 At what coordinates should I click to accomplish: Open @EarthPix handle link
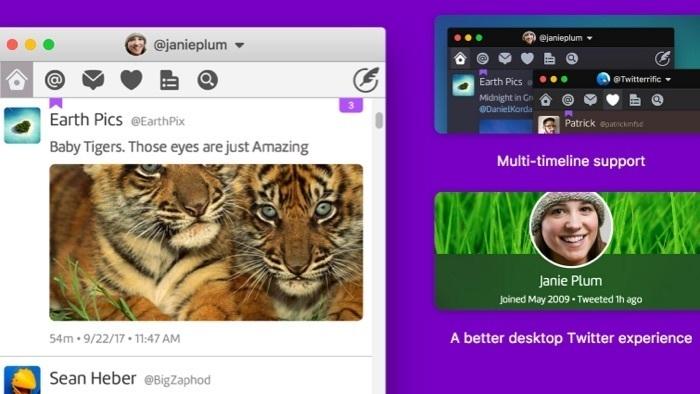(x=158, y=121)
